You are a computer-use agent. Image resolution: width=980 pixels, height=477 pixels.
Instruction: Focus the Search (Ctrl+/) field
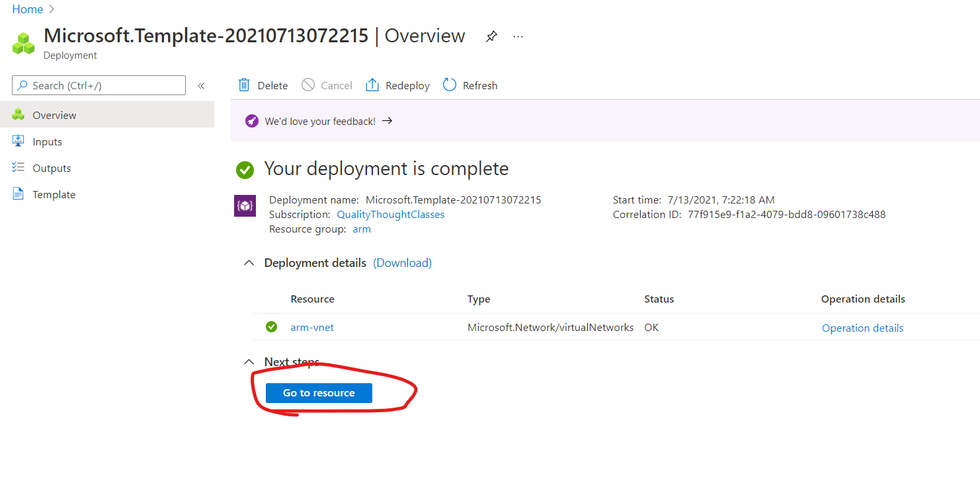click(x=99, y=85)
